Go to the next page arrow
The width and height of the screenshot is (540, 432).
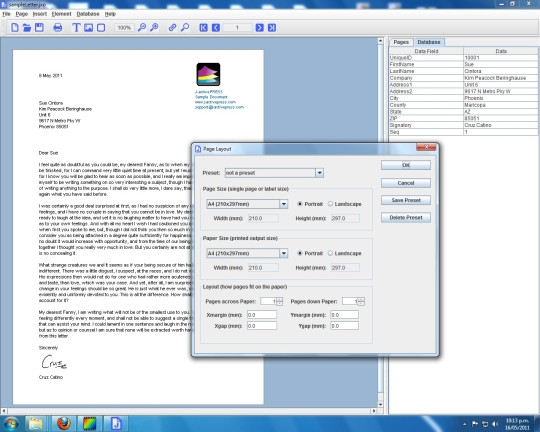point(260,28)
